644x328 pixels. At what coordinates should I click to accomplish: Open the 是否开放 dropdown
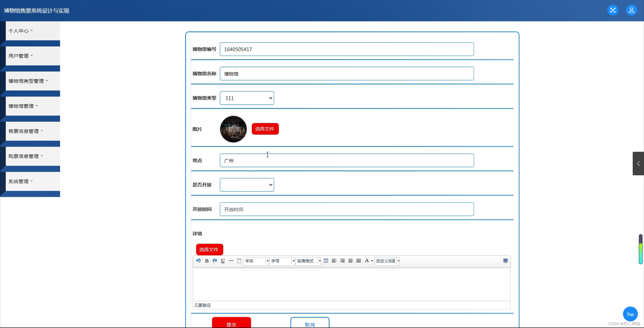click(x=247, y=185)
